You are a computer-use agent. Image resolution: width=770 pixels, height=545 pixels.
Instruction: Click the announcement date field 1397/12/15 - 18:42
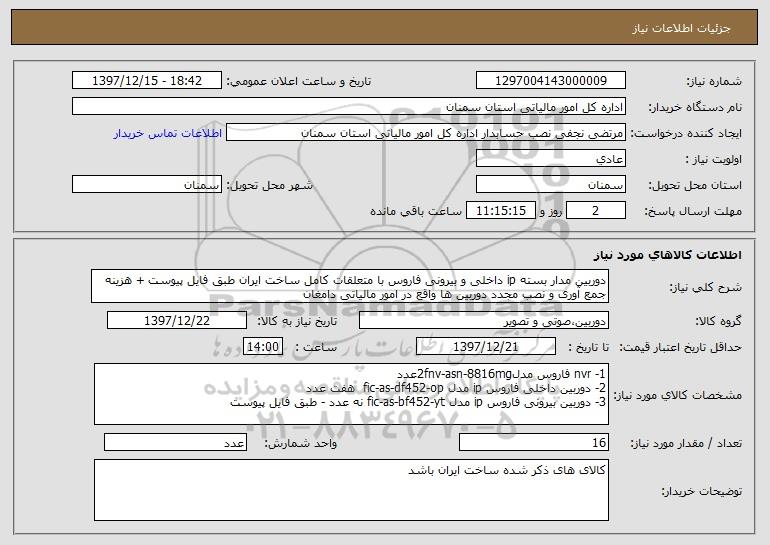pyautogui.click(x=147, y=80)
